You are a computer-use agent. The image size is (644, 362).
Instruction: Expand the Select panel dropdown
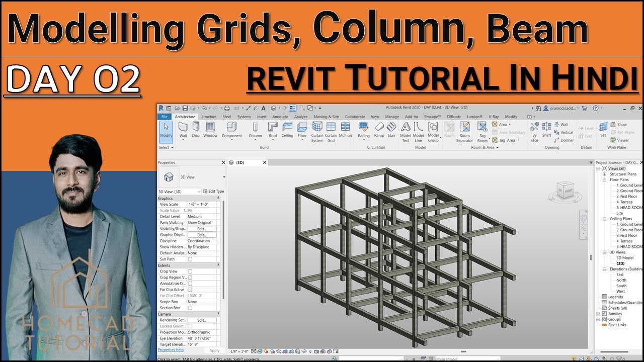166,147
